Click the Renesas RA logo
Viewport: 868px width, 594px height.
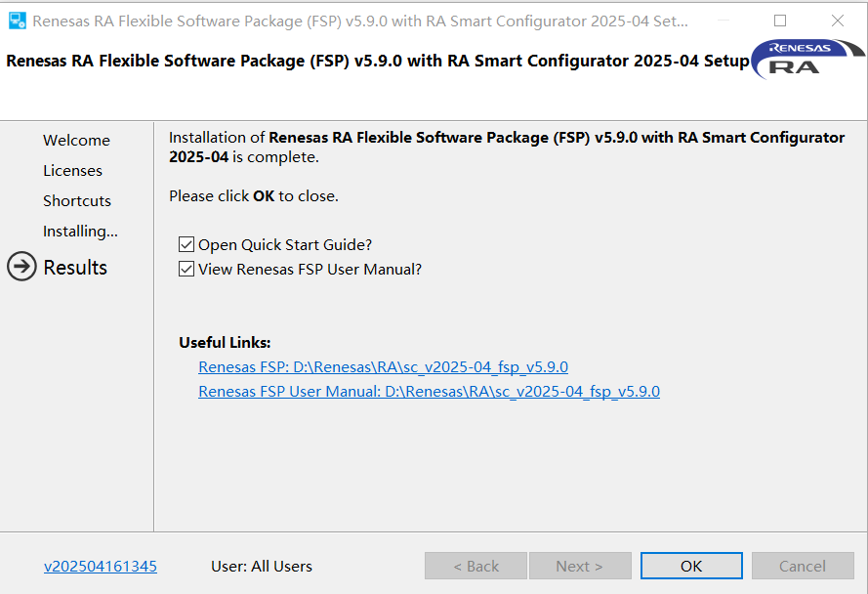click(806, 59)
